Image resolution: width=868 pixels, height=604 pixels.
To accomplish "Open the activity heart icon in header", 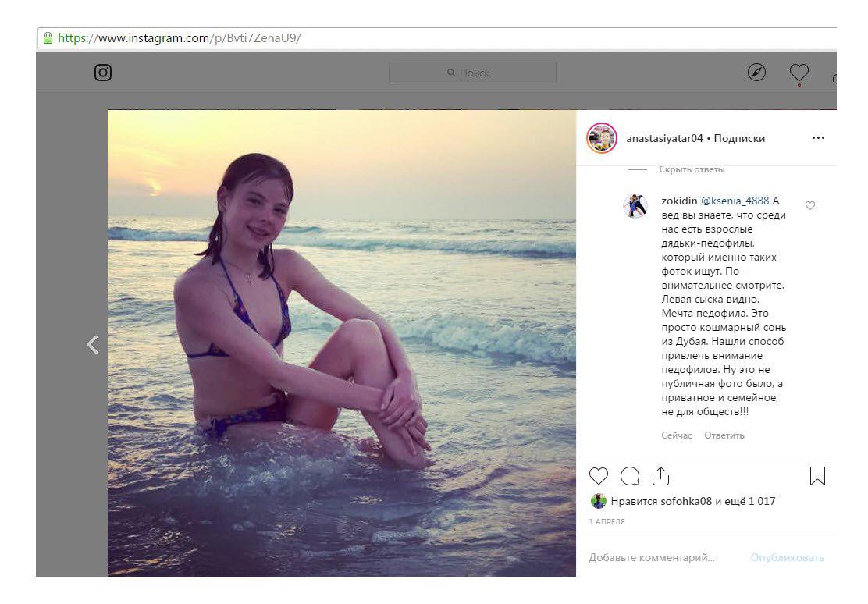I will [799, 73].
